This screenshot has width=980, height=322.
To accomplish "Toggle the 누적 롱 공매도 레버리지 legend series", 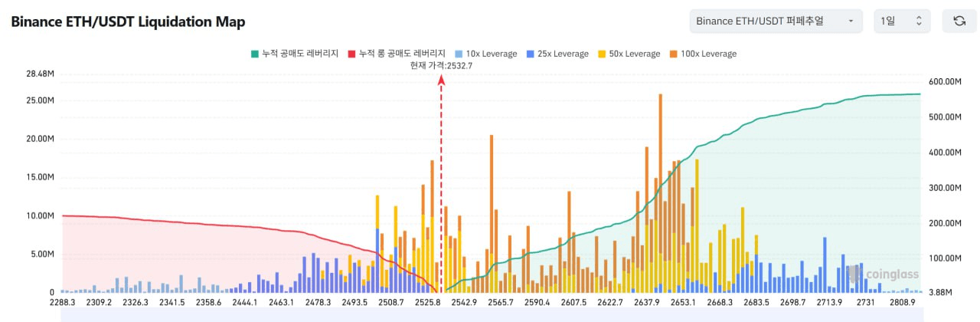I will pyautogui.click(x=396, y=54).
